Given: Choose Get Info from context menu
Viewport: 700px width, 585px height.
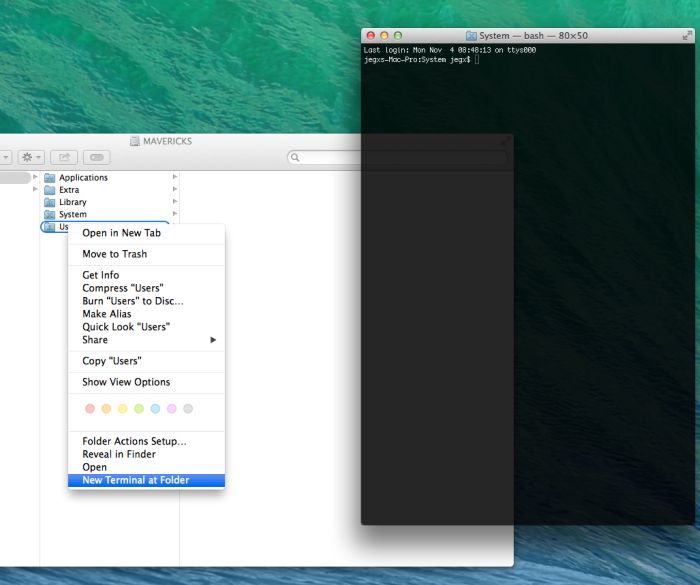Looking at the screenshot, I should click(x=146, y=275).
